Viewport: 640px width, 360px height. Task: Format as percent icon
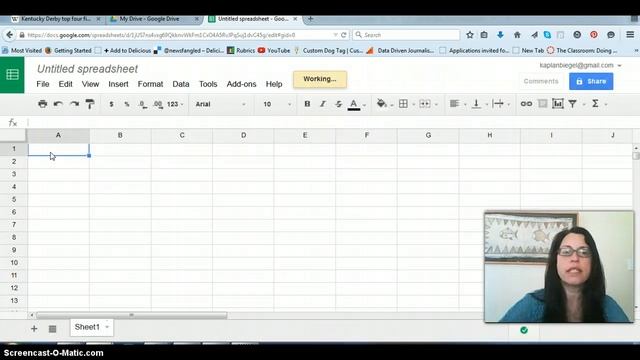click(x=127, y=104)
